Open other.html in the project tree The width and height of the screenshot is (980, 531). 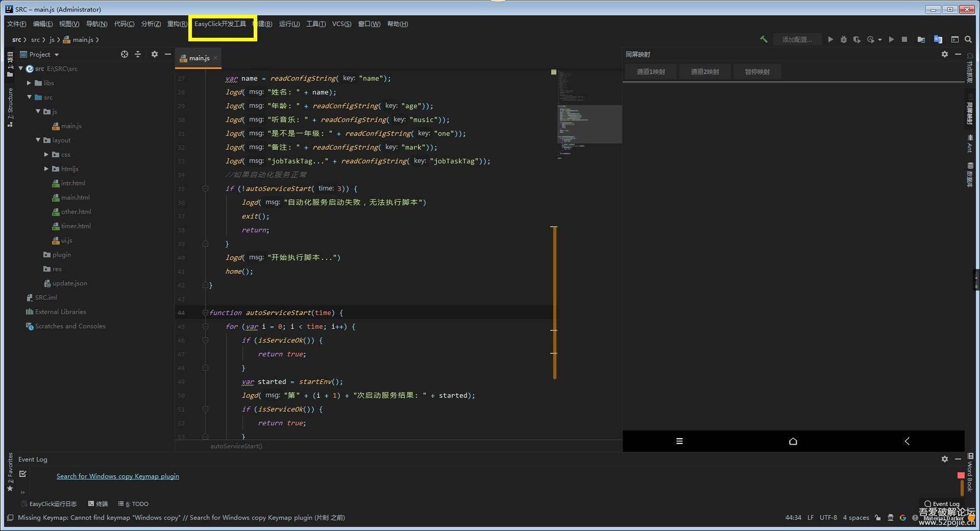tap(76, 211)
